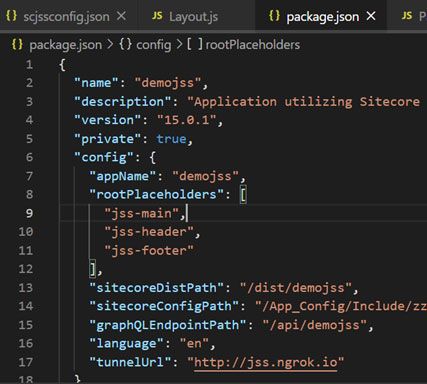Click the "tunnelUrl" key
The width and height of the screenshot is (427, 384).
[130, 362]
